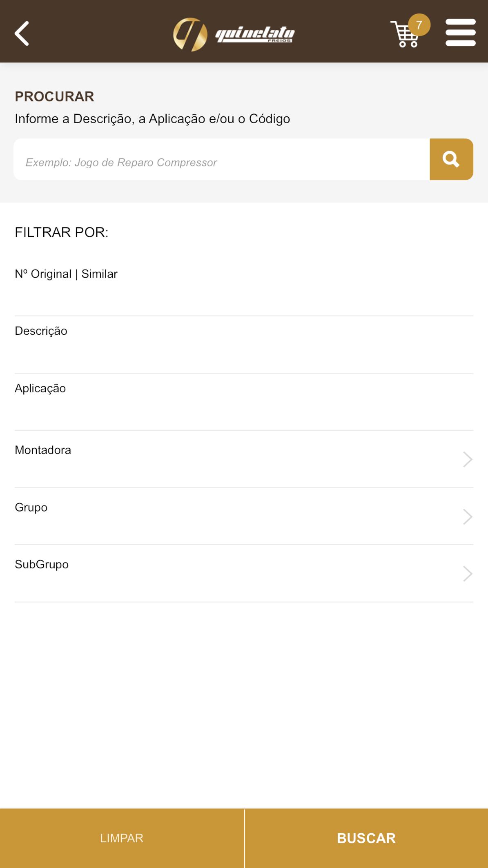
Task: Tap the Quinelato Freios logo
Action: [234, 34]
